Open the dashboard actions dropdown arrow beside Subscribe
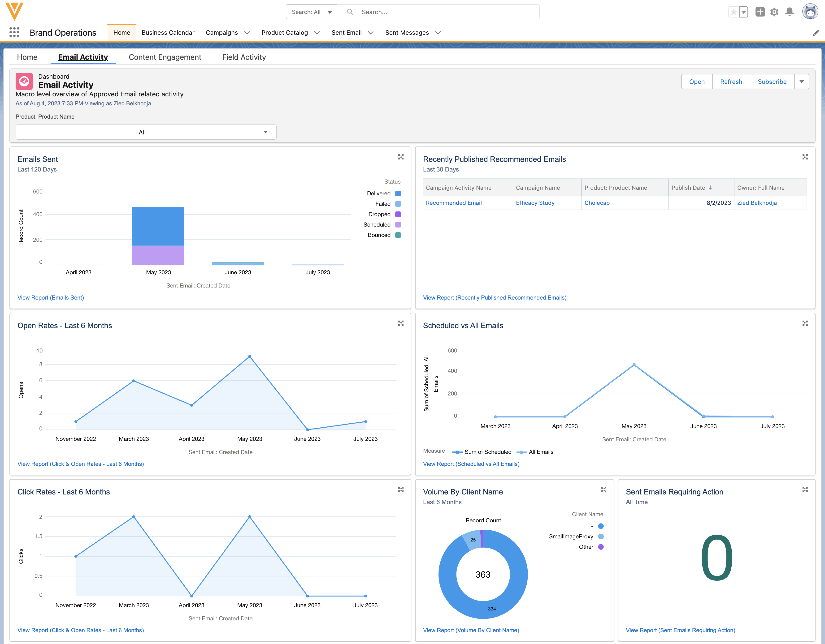The image size is (825, 644). (802, 82)
